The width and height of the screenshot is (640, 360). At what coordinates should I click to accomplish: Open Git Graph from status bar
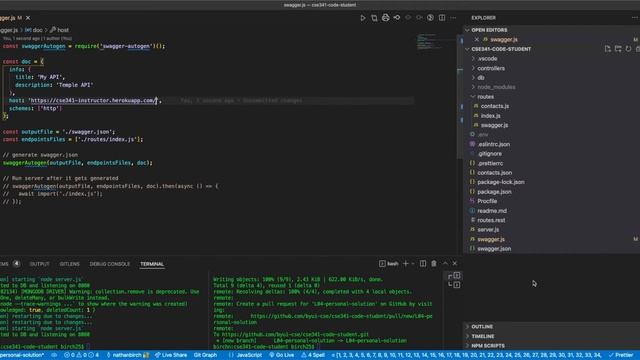pyautogui.click(x=205, y=355)
